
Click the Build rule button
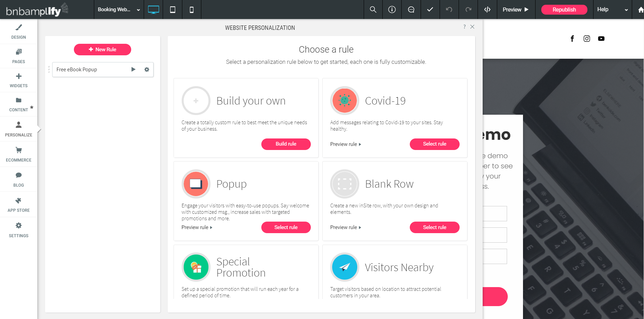tap(286, 144)
